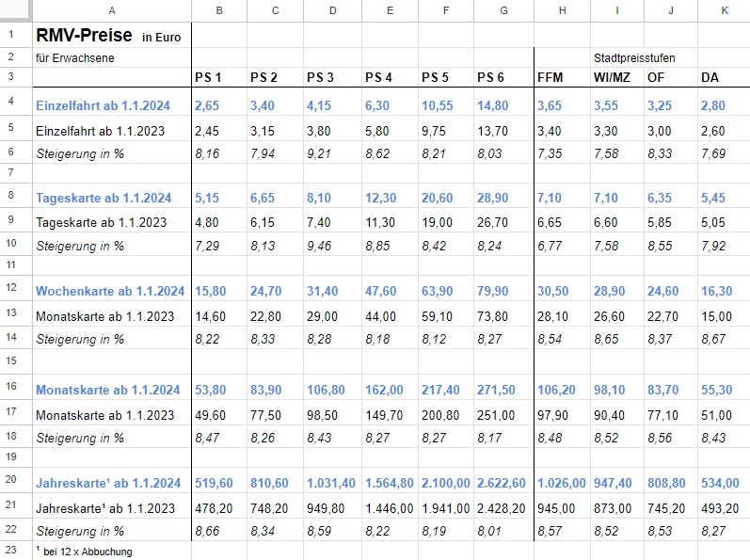Select the 'PS 1' header cell

coord(219,77)
